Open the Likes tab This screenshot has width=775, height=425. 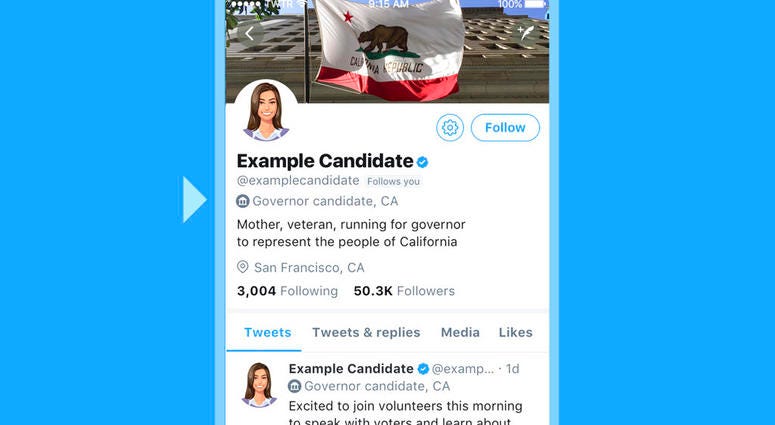click(x=516, y=333)
